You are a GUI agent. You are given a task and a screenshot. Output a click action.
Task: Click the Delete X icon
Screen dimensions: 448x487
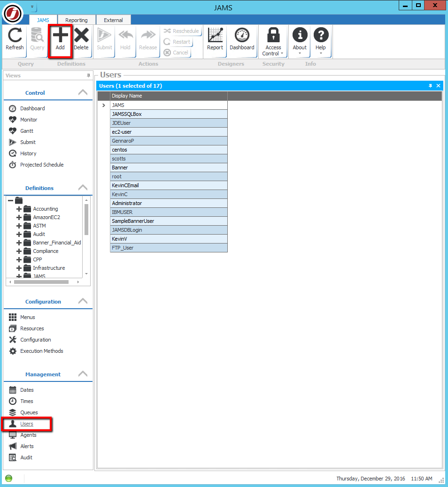pos(81,39)
